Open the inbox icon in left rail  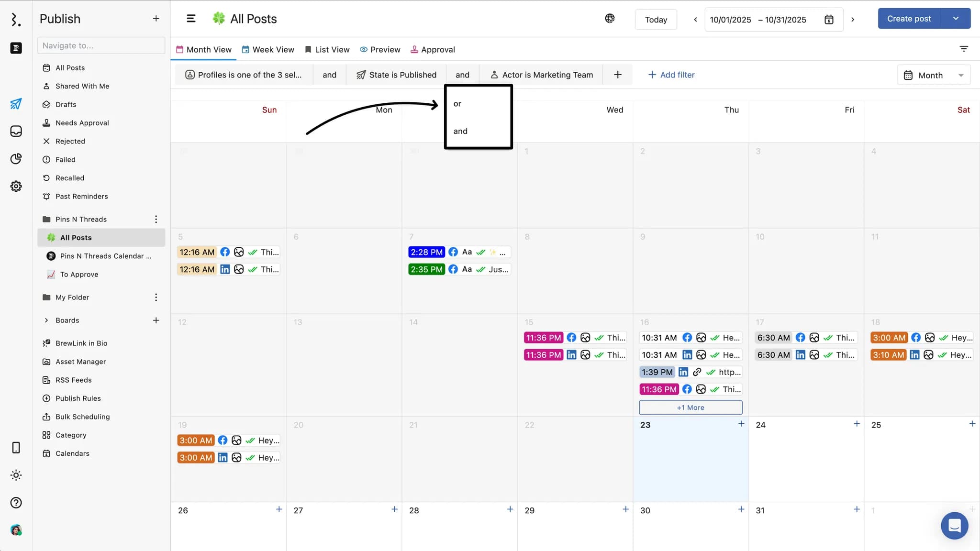point(16,131)
